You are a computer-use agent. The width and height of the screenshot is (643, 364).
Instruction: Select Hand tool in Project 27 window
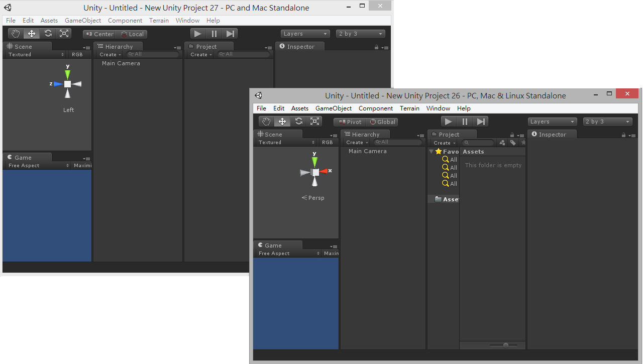point(16,34)
